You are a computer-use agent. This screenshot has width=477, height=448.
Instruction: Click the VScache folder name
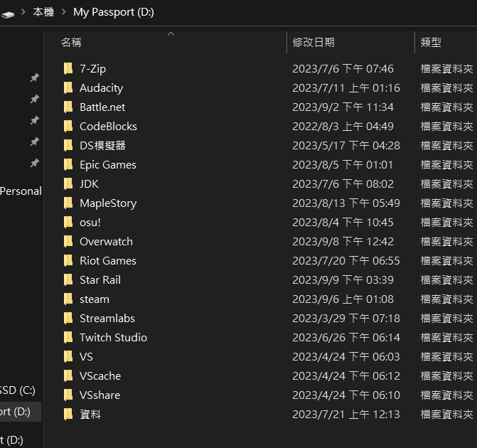pyautogui.click(x=100, y=375)
